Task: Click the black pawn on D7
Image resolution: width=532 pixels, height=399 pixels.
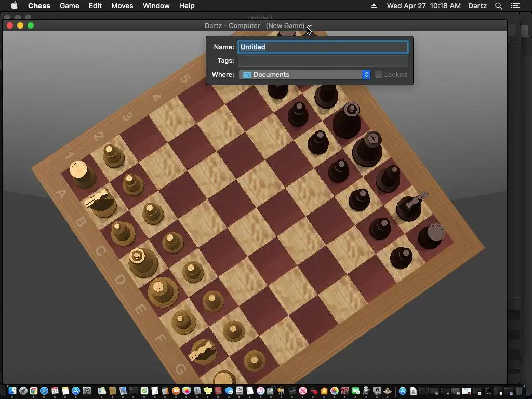Action: [x=318, y=142]
